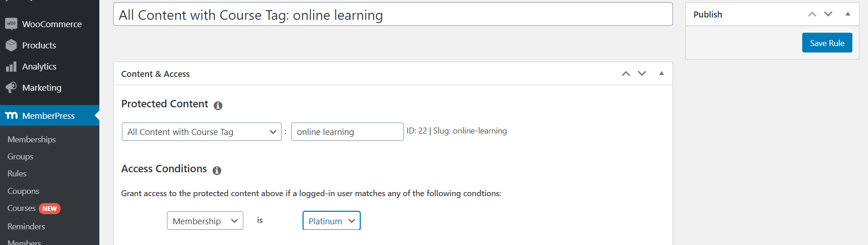
Task: Move Publish panel up
Action: pyautogui.click(x=812, y=14)
